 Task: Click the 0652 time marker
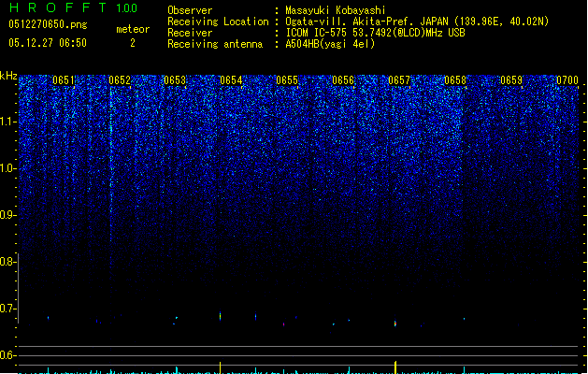[x=120, y=80]
